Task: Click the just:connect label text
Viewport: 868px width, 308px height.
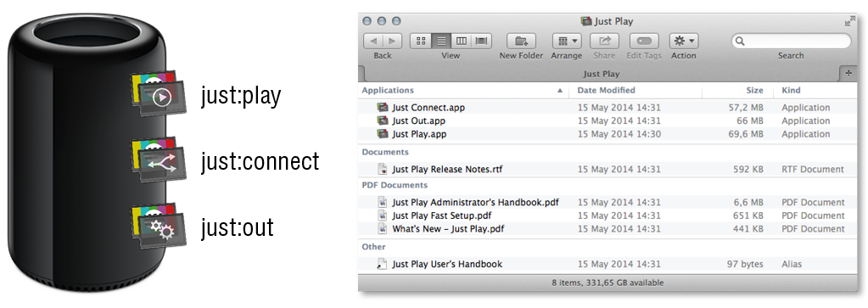Action: [260, 161]
